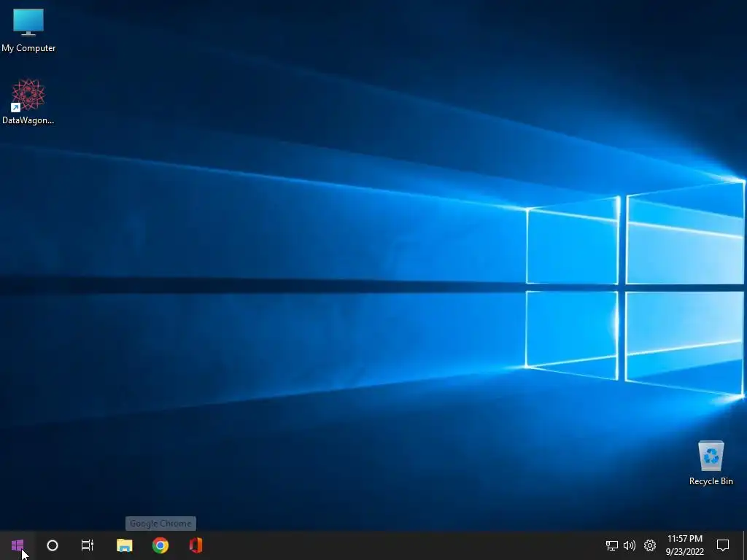
Task: Click the settings gear tray icon
Action: 650,545
